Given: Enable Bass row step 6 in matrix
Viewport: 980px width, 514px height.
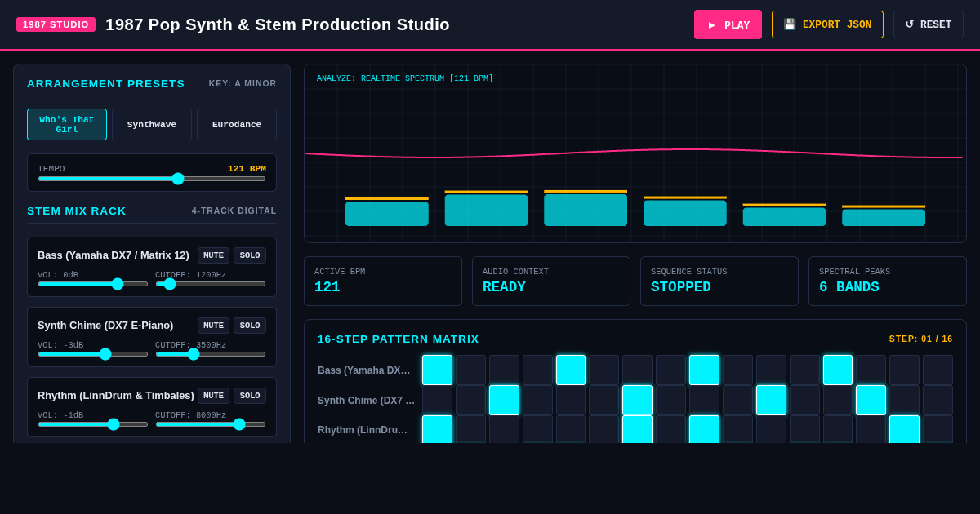Looking at the screenshot, I should click(x=604, y=370).
